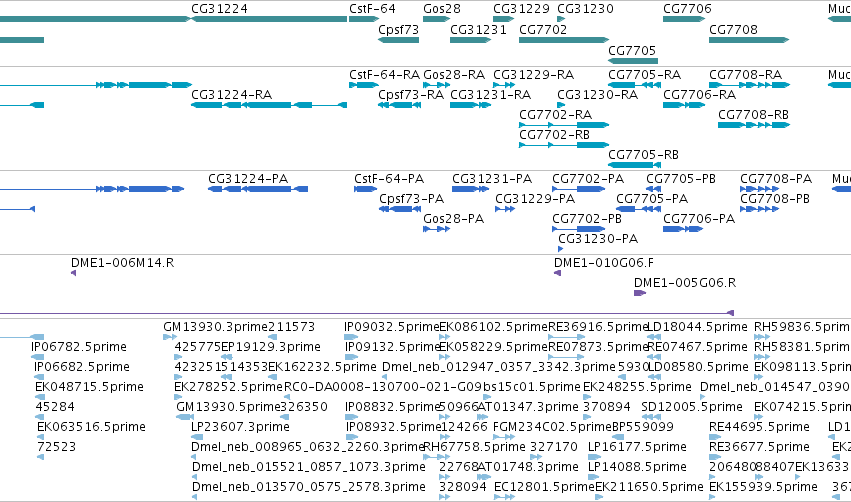Click the SD12005.5prime EST label
The width and height of the screenshot is (851, 502).
(x=692, y=406)
